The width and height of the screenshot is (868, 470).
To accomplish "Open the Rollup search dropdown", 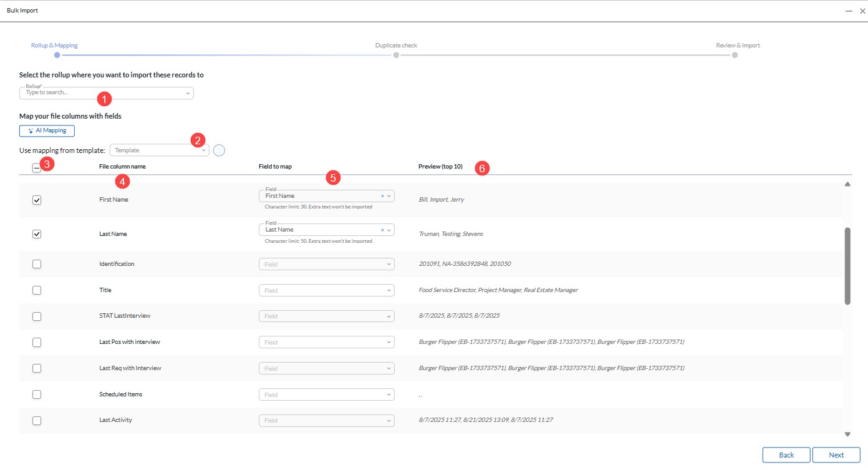I will click(107, 93).
